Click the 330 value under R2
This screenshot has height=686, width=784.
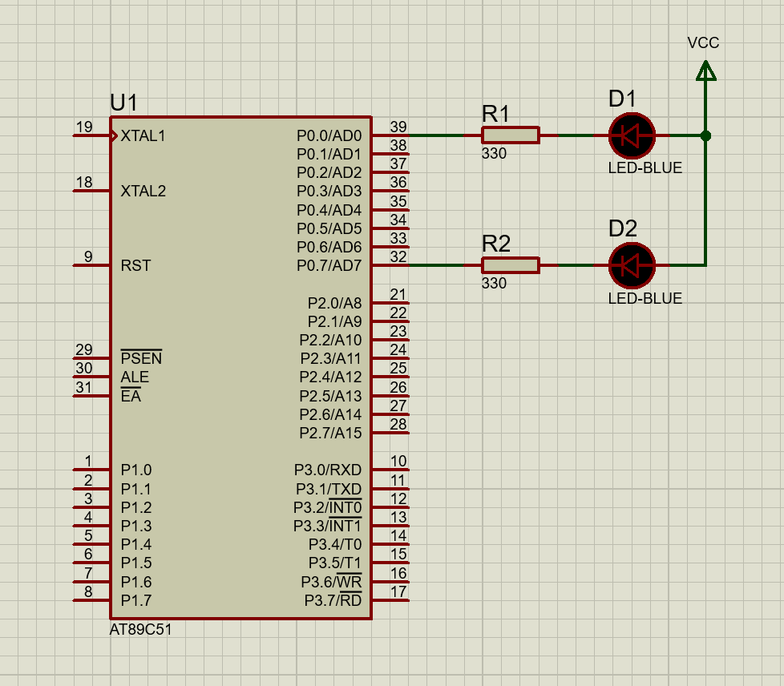tap(494, 284)
